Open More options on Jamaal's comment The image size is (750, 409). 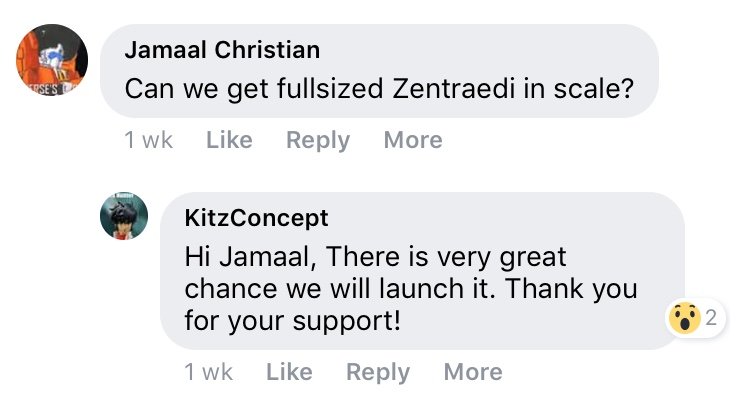pyautogui.click(x=413, y=140)
